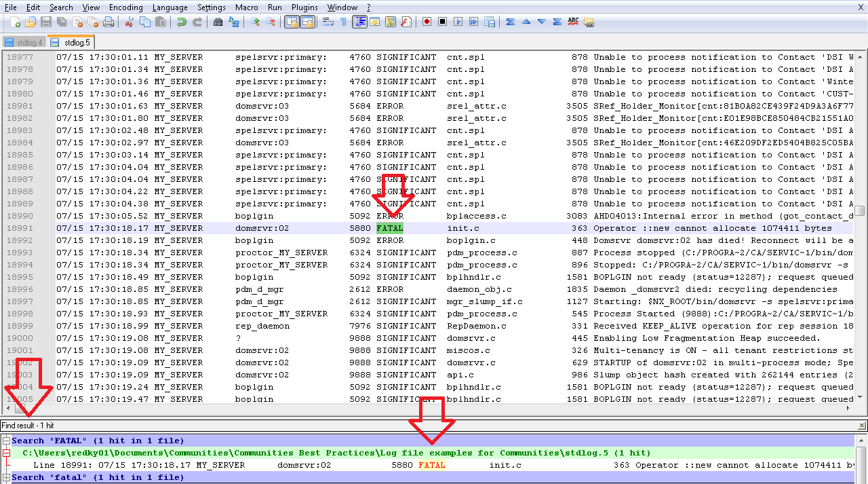This screenshot has height=484, width=868.
Task: Open the Macro menu
Action: (x=246, y=7)
